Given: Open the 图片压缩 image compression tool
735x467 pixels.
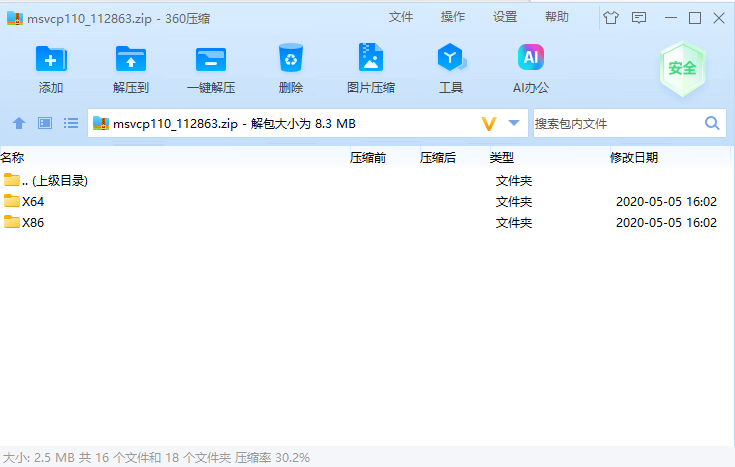Looking at the screenshot, I should [371, 57].
